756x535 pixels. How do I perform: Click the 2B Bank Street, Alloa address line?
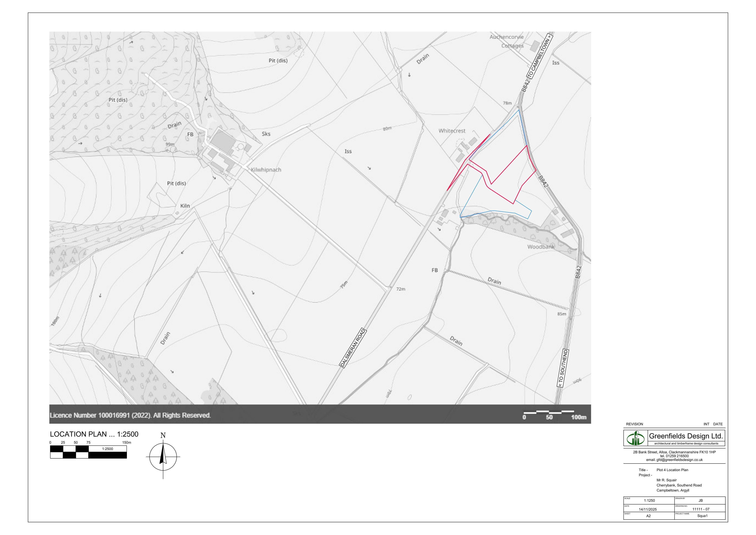click(x=674, y=452)
